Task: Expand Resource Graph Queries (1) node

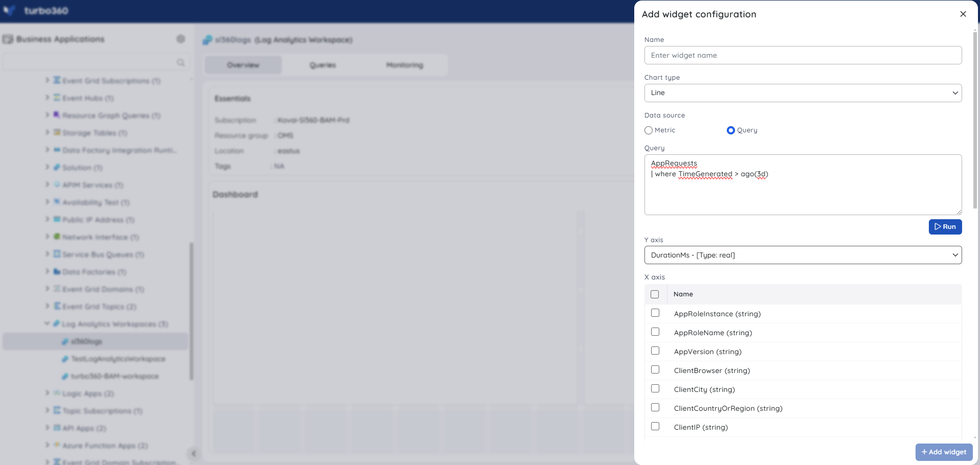Action: (x=47, y=115)
